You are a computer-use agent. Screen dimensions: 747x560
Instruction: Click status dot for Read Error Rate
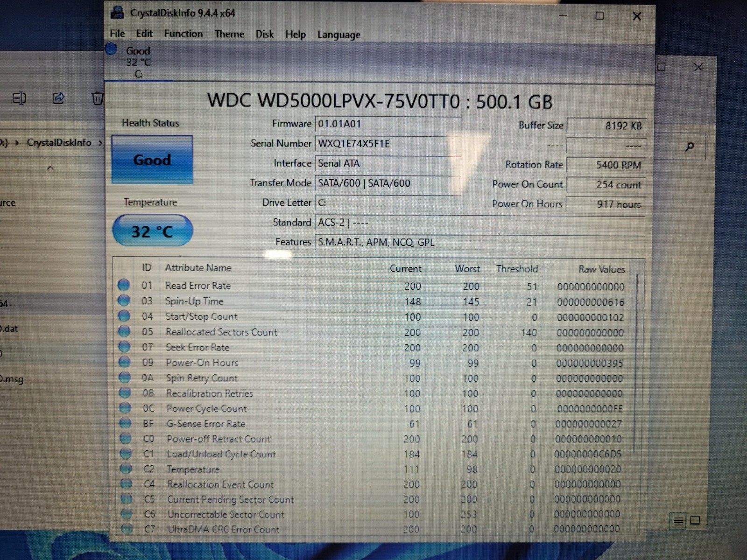click(124, 285)
